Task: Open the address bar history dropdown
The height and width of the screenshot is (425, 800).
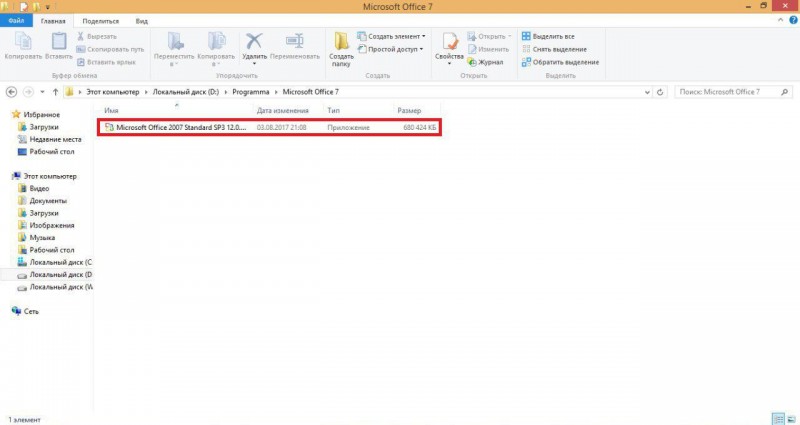Action: pyautogui.click(x=647, y=92)
